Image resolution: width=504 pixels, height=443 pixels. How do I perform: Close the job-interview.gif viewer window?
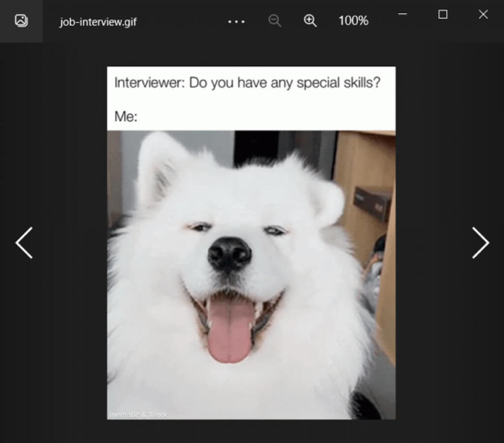(x=483, y=15)
